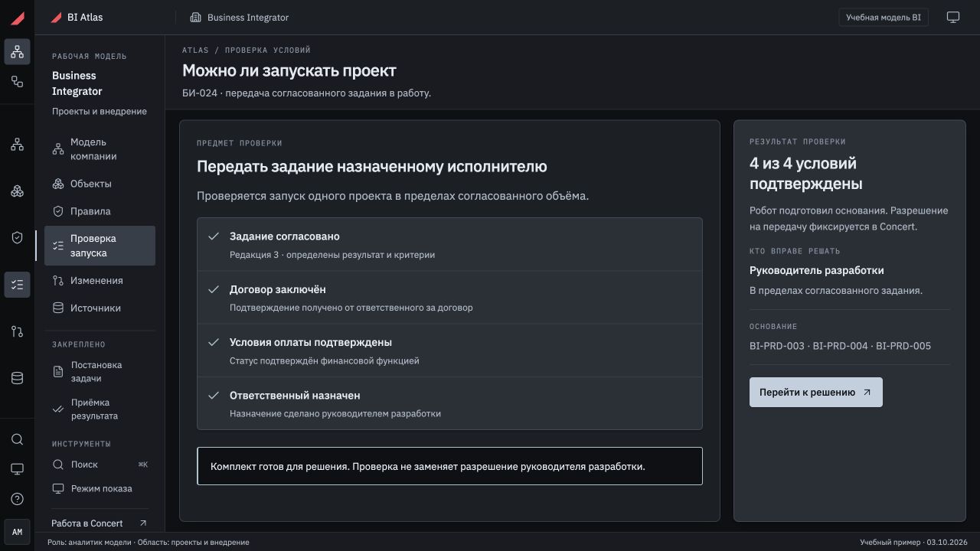Screen dimensions: 980x551
Task: Open the pinned Приёмка результата item
Action: (x=100, y=409)
